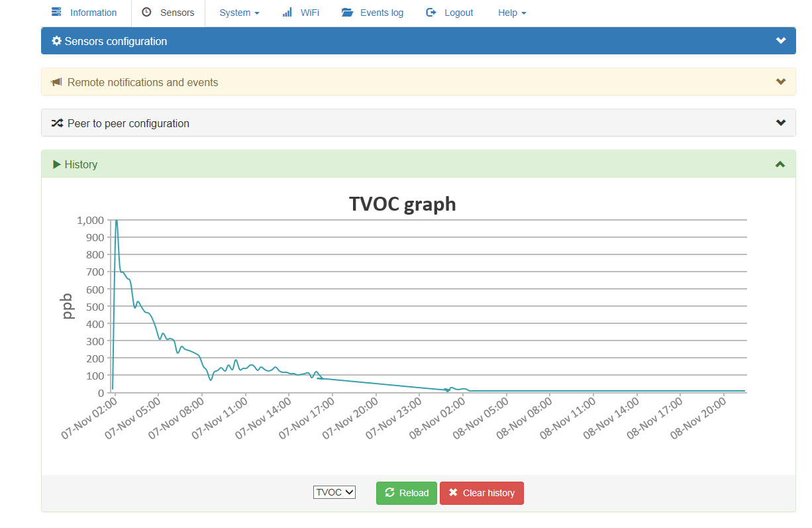The height and width of the screenshot is (528, 812).
Task: Expand the Sensors configuration panel chevron
Action: click(x=781, y=41)
